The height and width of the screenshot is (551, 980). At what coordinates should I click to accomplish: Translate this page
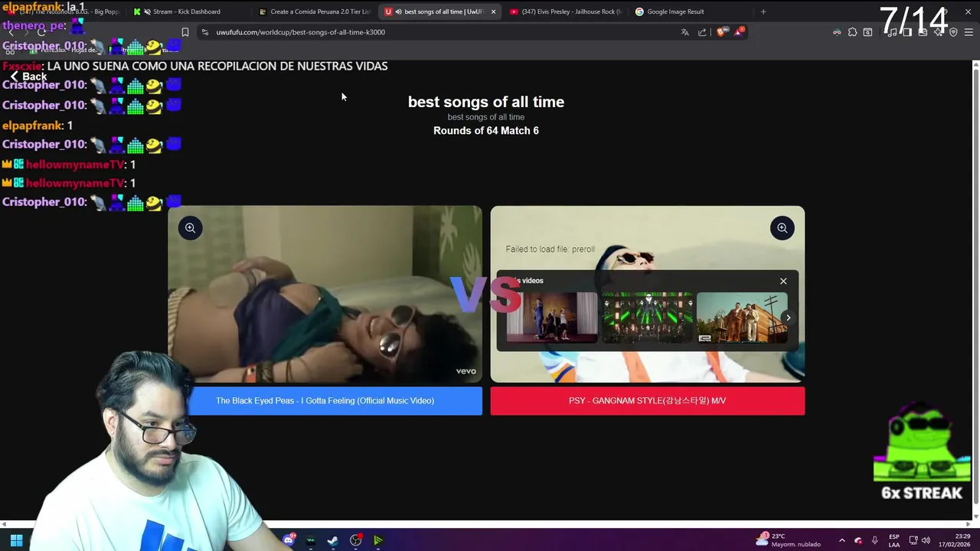[684, 32]
